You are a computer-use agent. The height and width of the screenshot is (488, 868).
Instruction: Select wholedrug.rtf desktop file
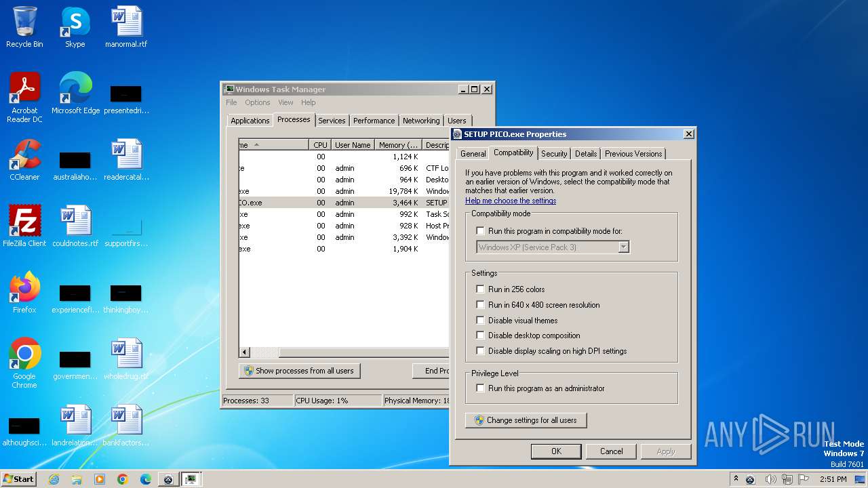point(126,359)
